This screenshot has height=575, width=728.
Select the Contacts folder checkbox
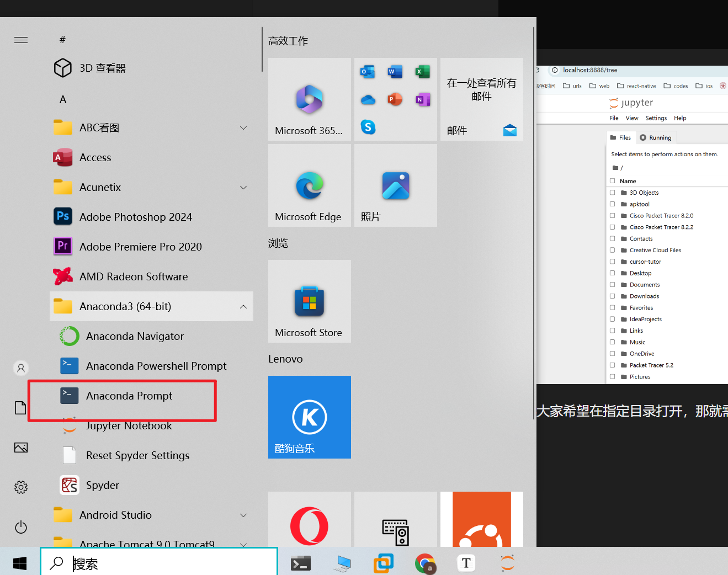[x=612, y=239]
